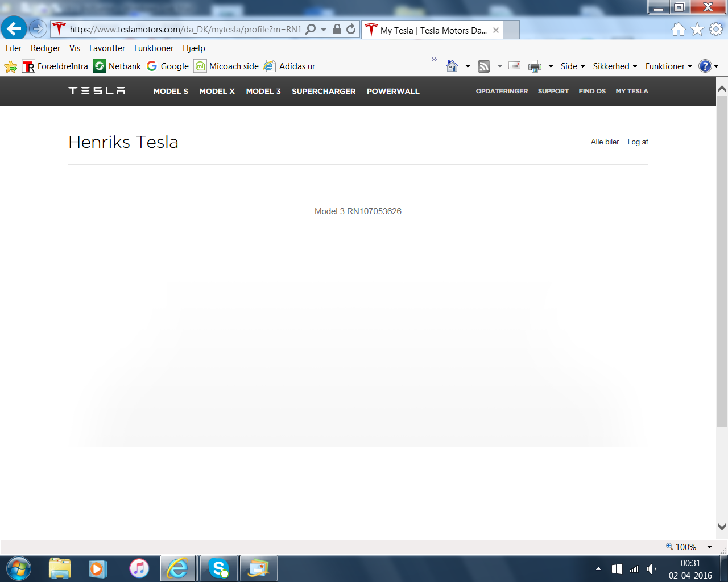Close the My Tesla browser tab
728x582 pixels.
click(496, 30)
